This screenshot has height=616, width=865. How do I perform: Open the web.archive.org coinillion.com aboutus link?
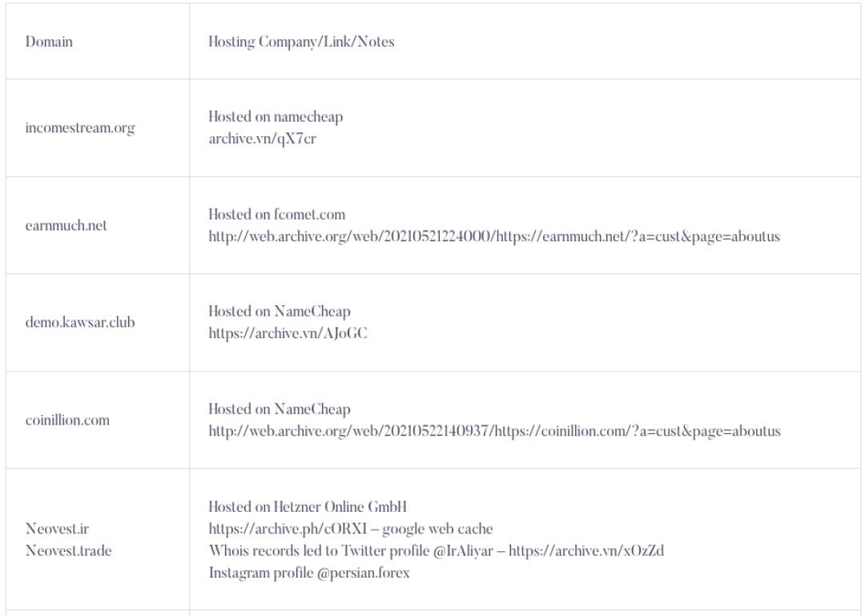click(x=494, y=432)
